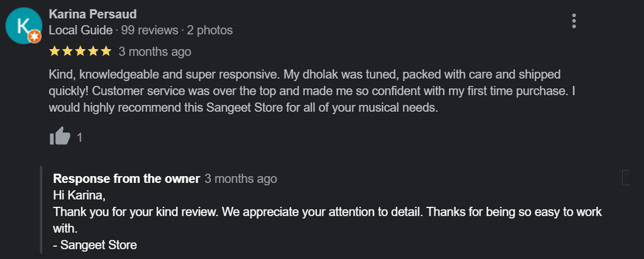This screenshot has width=644, height=259.
Task: Click the fifth star of the rating
Action: coord(106,51)
